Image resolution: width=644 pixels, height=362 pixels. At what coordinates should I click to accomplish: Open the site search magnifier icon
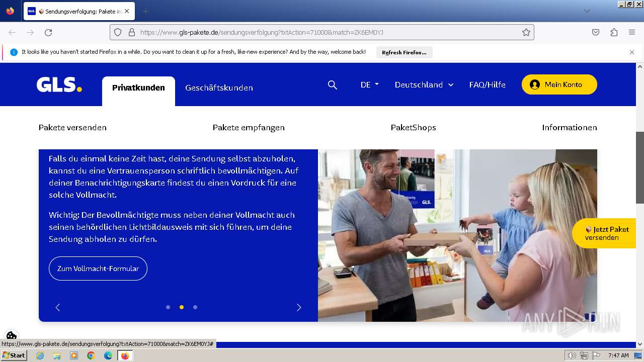click(333, 85)
